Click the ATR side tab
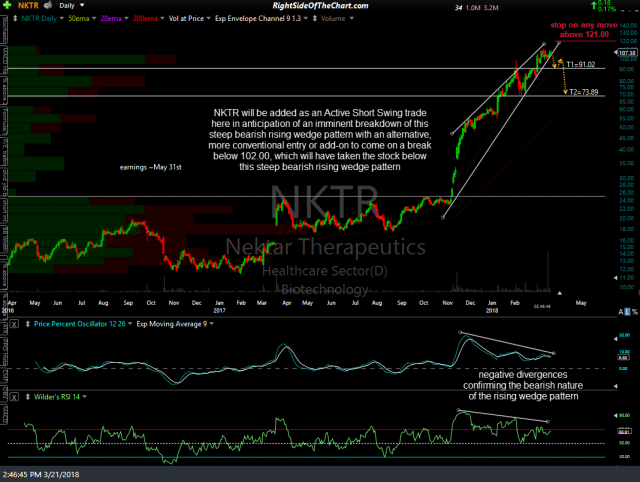Image resolution: width=640 pixels, height=482 pixels. point(4,327)
